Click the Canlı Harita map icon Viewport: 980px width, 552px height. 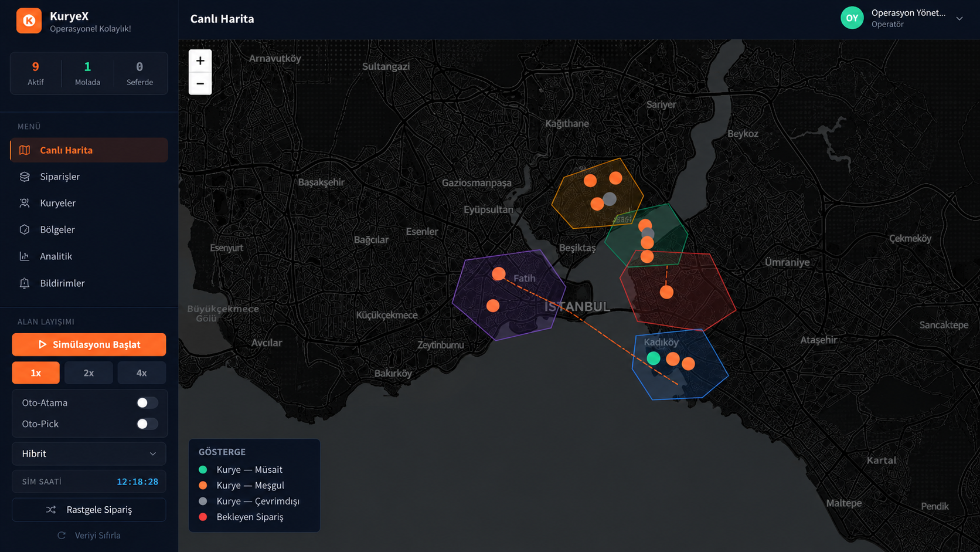tap(25, 150)
